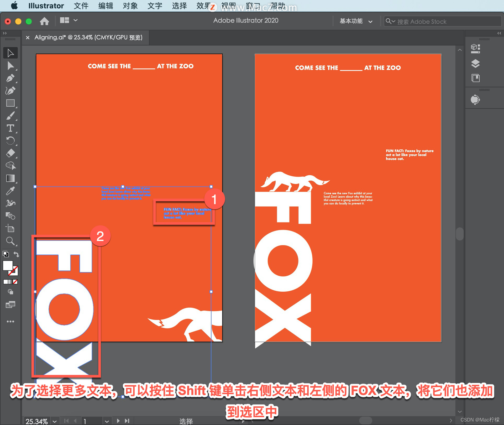The width and height of the screenshot is (504, 425).
Task: Select the Zoom magnifier tool
Action: 10,241
